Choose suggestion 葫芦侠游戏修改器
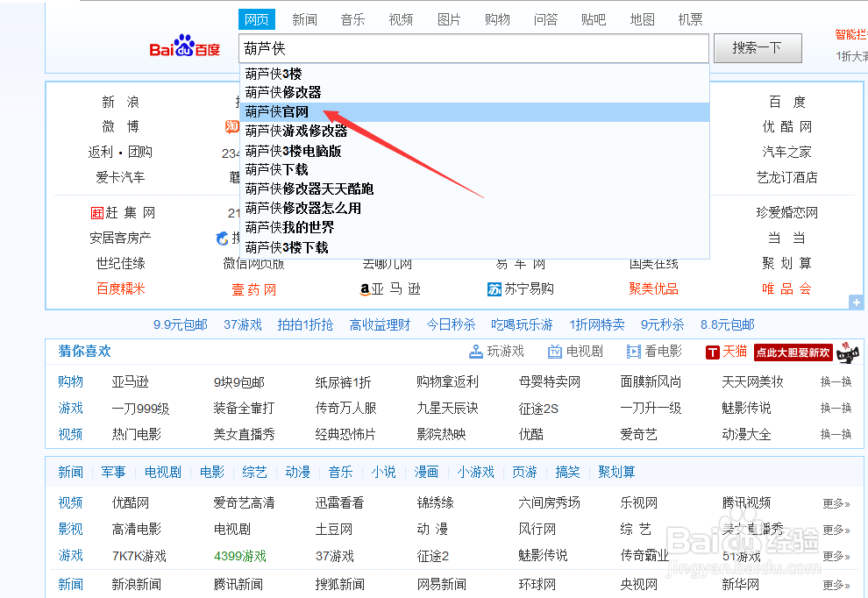 (474, 132)
